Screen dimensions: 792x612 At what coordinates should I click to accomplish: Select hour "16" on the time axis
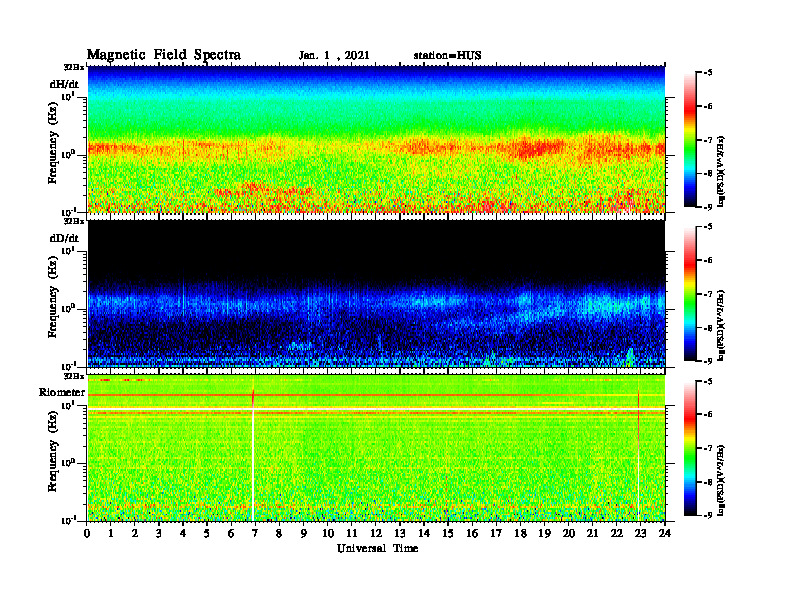pyautogui.click(x=472, y=533)
